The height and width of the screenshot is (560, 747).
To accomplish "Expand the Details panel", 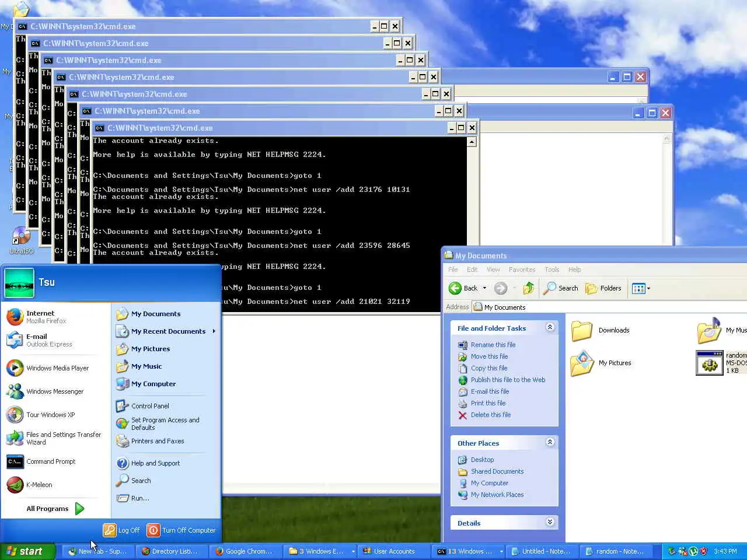I will point(550,522).
